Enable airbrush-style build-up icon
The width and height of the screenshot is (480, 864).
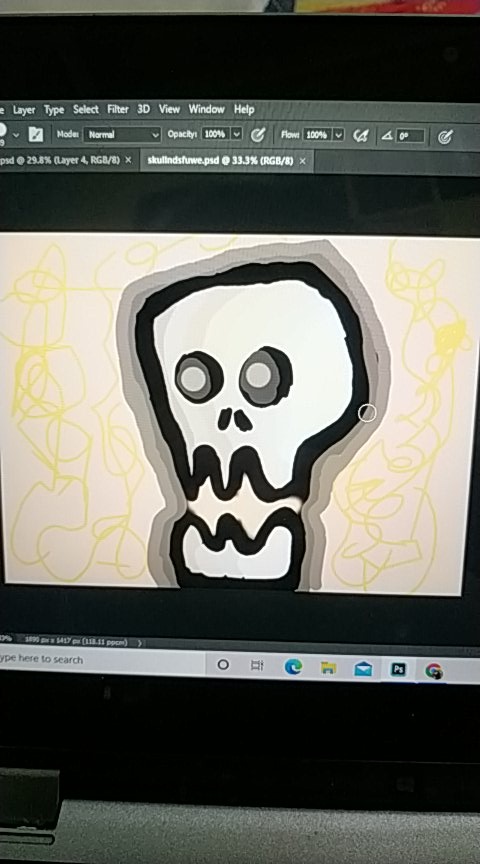360,135
